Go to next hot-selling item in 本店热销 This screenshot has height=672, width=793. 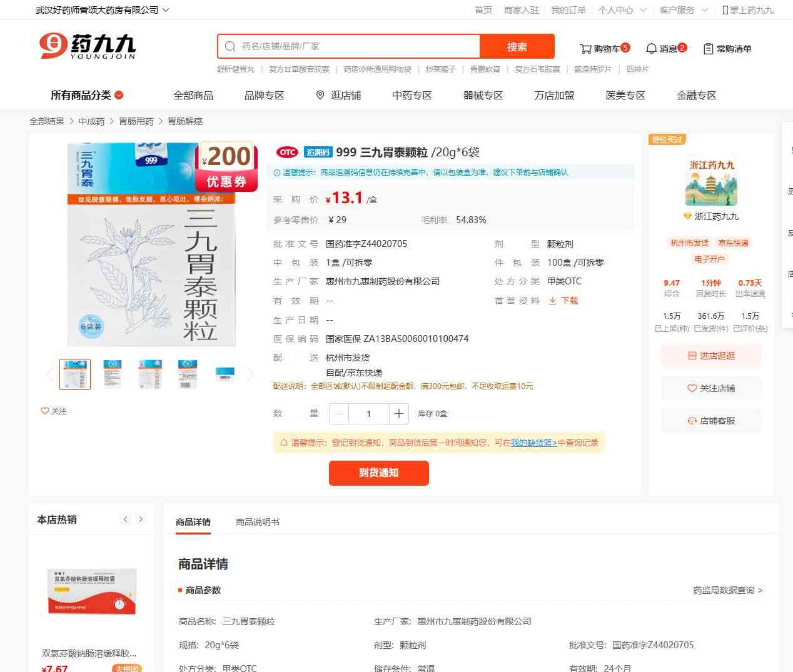(x=141, y=519)
